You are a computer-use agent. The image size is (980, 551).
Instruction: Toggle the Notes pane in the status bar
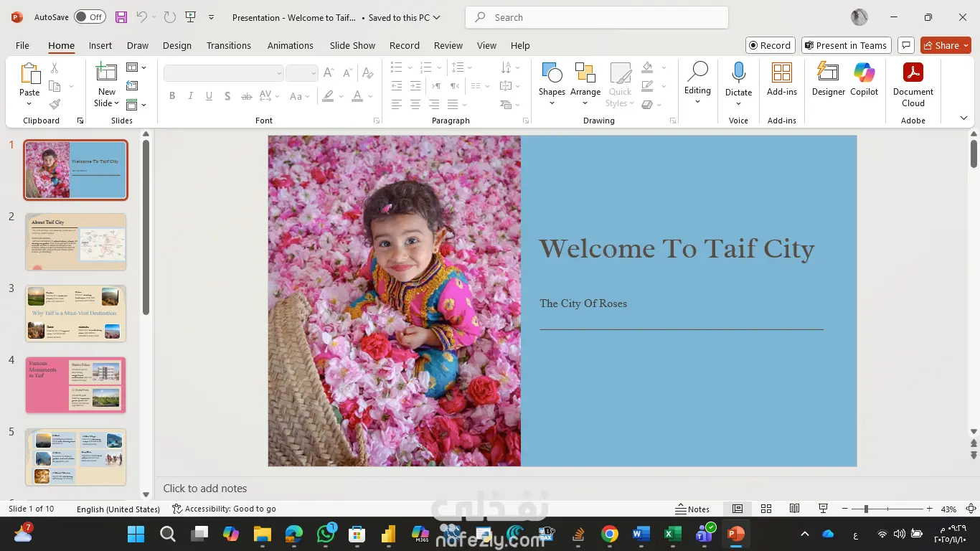pos(692,509)
